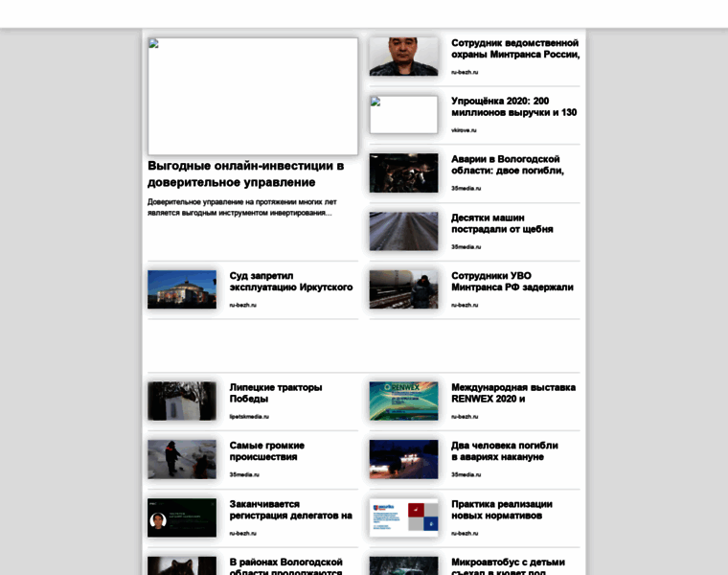
Task: Open article 'Сотрудники УВО Минтранса РФ задержали'
Action: (512, 282)
